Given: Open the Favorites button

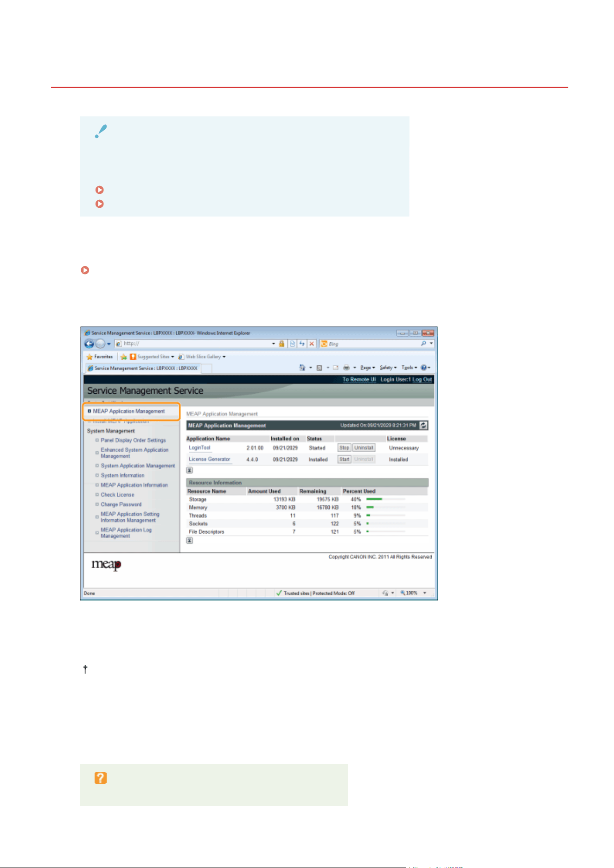Looking at the screenshot, I should point(100,357).
